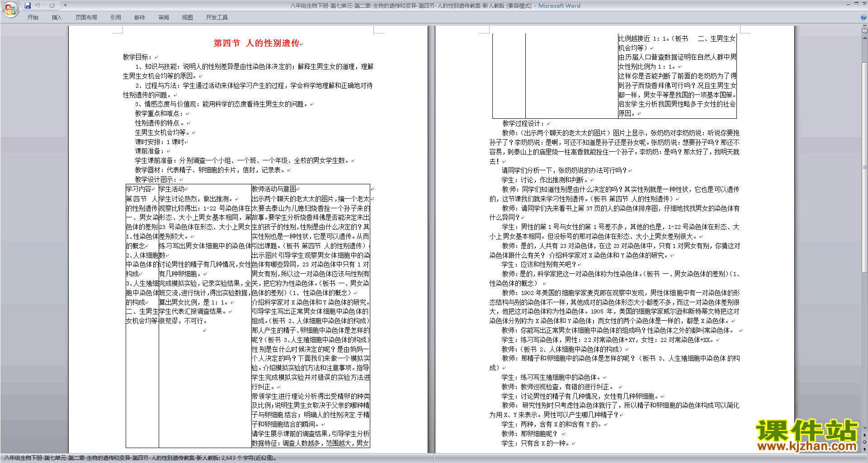Open Microsoft Word Help icon
Image resolution: width=868 pixels, height=463 pixels.
click(x=863, y=18)
